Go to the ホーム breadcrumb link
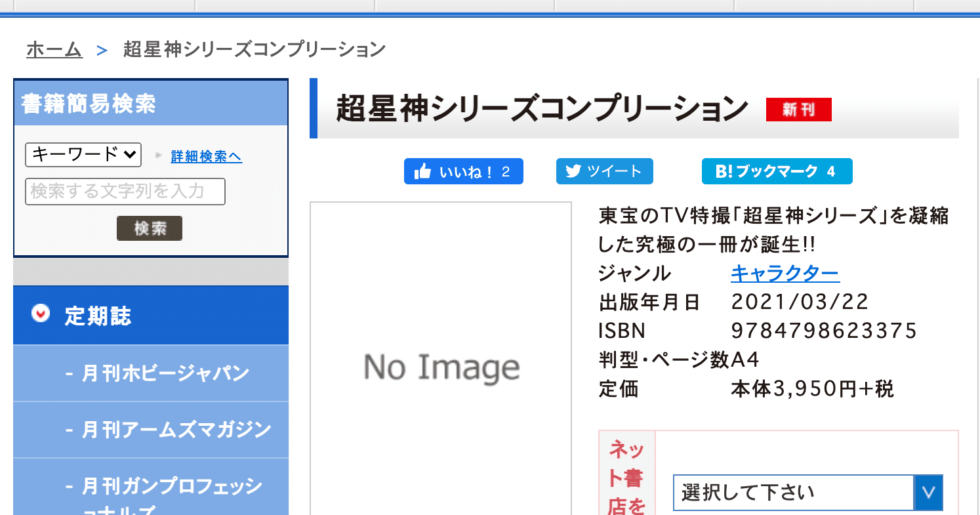This screenshot has height=515, width=980. 54,49
